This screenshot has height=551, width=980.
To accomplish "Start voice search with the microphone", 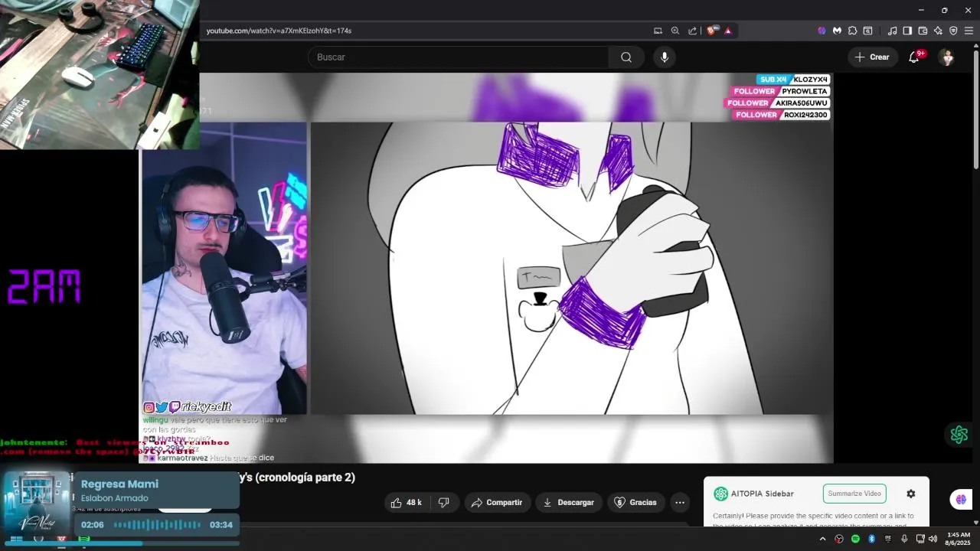I will point(665,57).
